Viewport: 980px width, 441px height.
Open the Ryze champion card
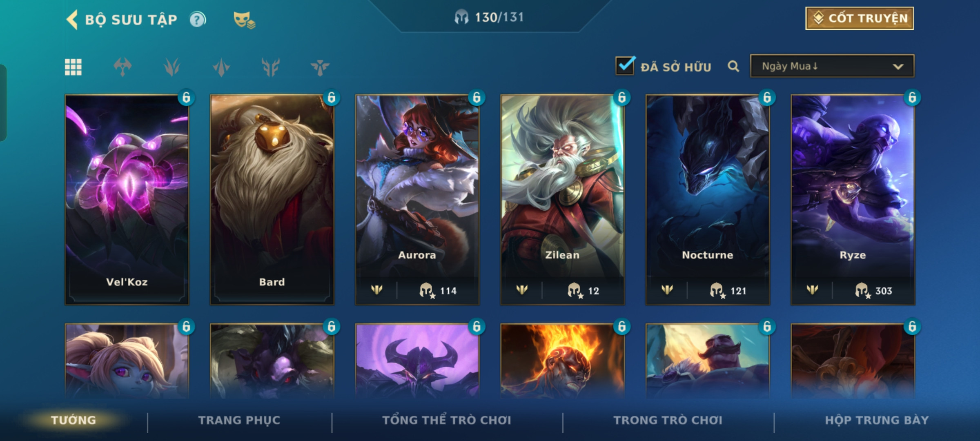pyautogui.click(x=853, y=200)
